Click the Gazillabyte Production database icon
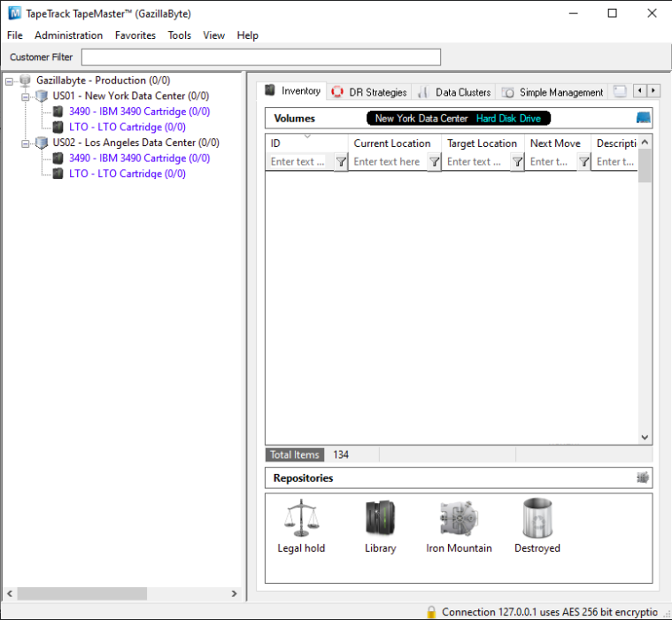Image resolution: width=672 pixels, height=620 pixels. 26,81
